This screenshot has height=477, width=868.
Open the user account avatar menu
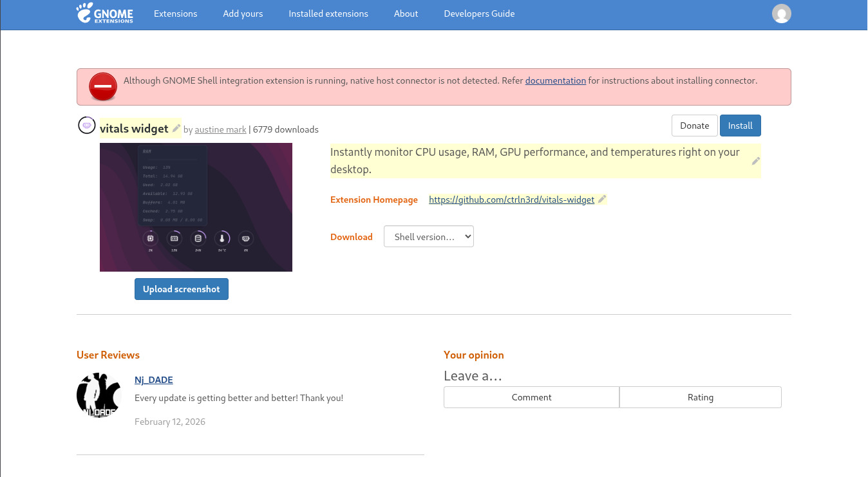pos(781,14)
